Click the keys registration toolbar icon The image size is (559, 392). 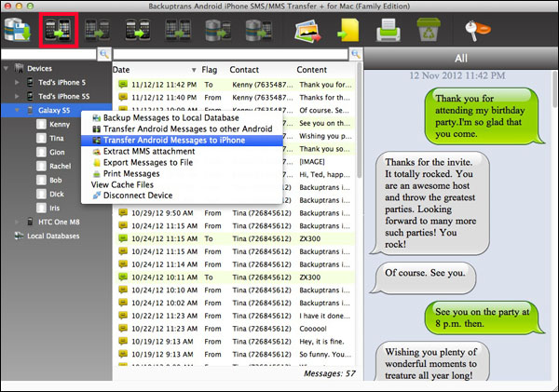point(477,31)
